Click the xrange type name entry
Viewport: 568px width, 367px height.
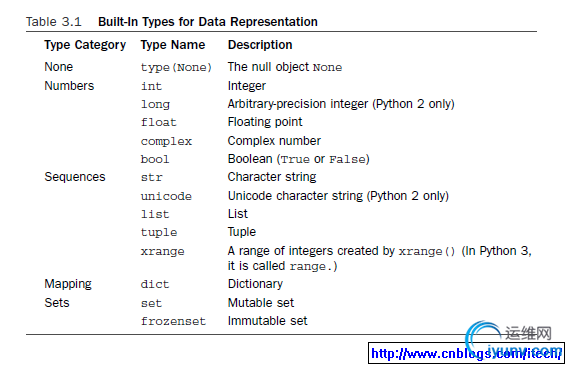(162, 251)
